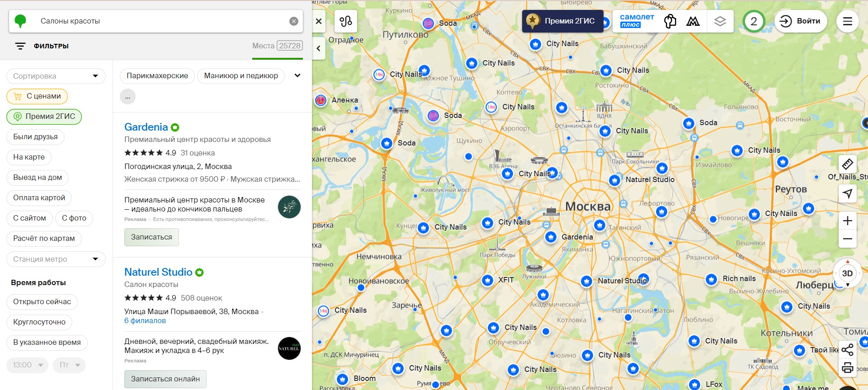Click the Премия 2ГИС banner on map
The height and width of the screenshot is (390, 868).
562,21
